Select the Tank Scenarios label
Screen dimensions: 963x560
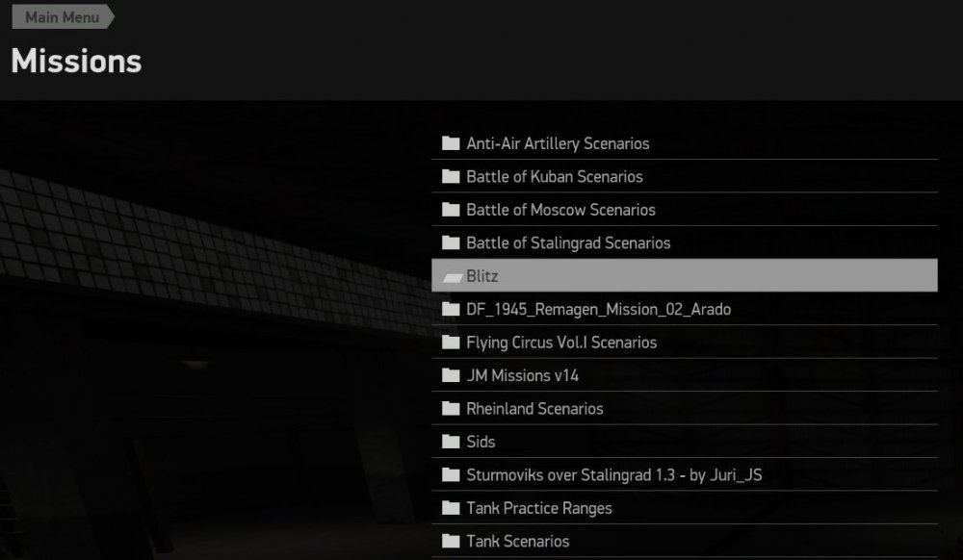518,541
